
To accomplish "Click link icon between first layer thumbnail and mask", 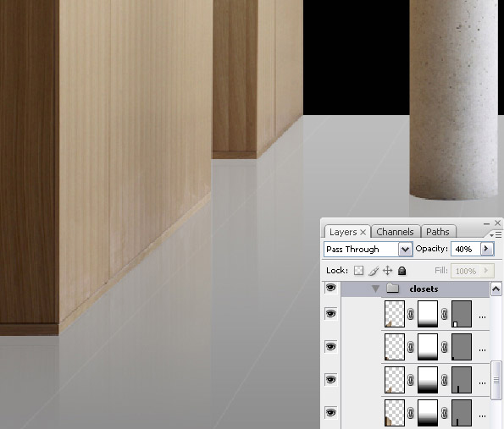I will click(411, 314).
